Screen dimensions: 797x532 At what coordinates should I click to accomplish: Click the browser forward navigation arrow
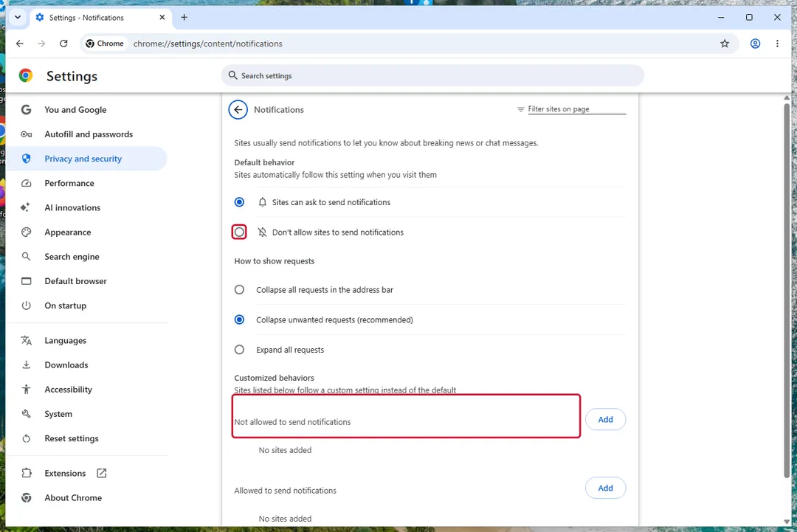41,44
